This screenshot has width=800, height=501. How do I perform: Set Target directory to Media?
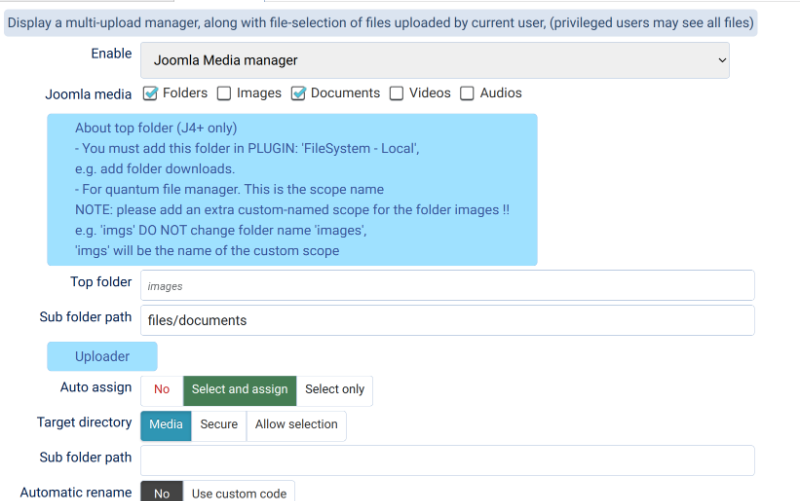coord(166,425)
